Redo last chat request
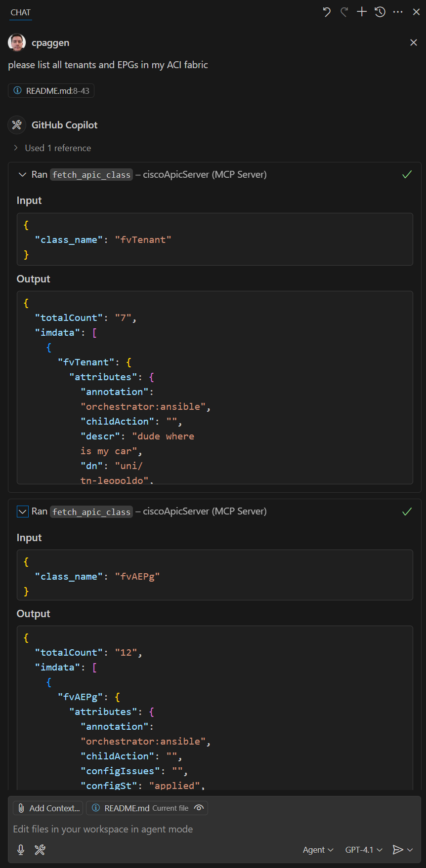426x868 pixels. click(344, 12)
